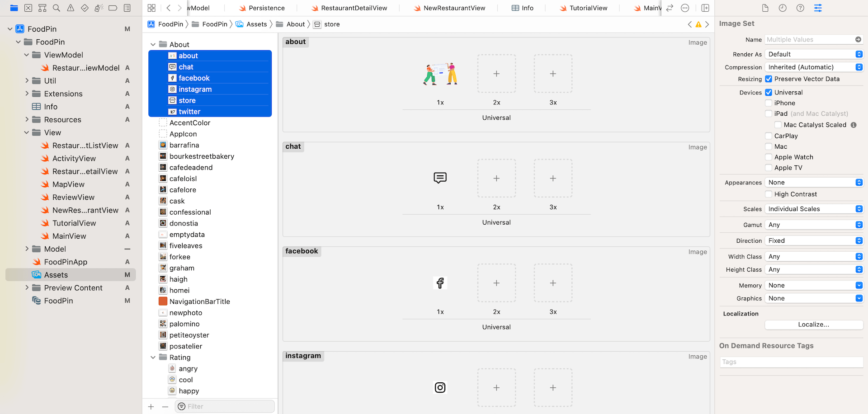
Task: Click the On Demand Resource Tags field
Action: (791, 362)
